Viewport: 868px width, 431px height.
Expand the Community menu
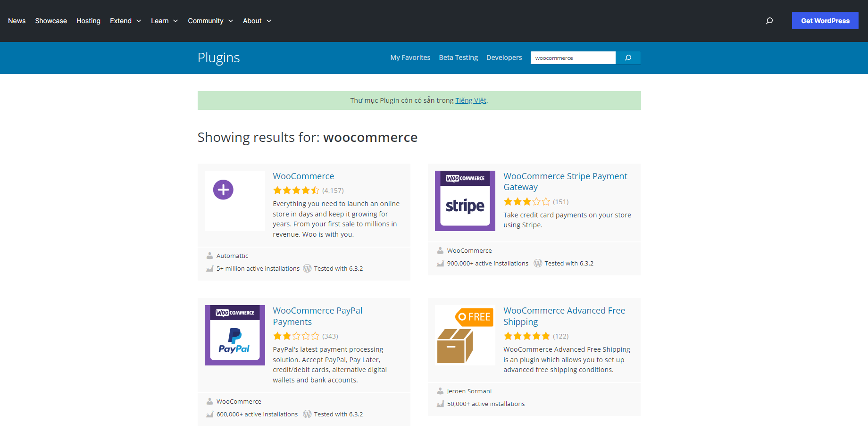tap(210, 21)
